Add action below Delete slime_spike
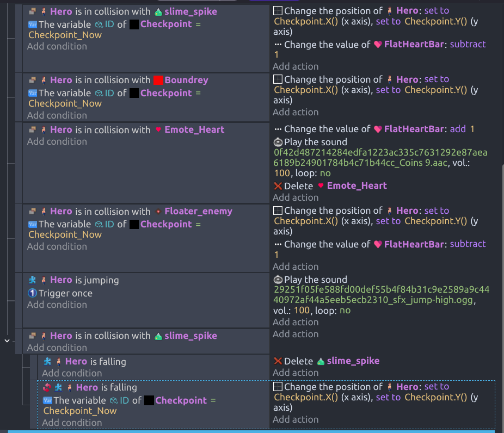This screenshot has height=433, width=504. 296,373
